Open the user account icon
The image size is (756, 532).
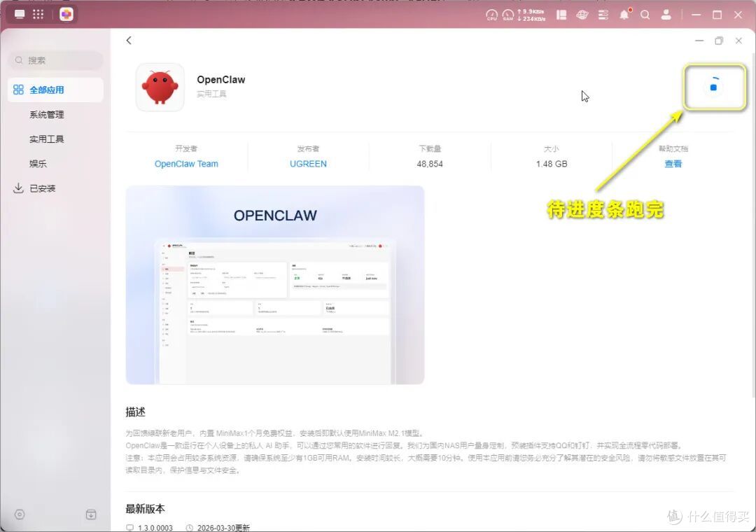[x=666, y=15]
